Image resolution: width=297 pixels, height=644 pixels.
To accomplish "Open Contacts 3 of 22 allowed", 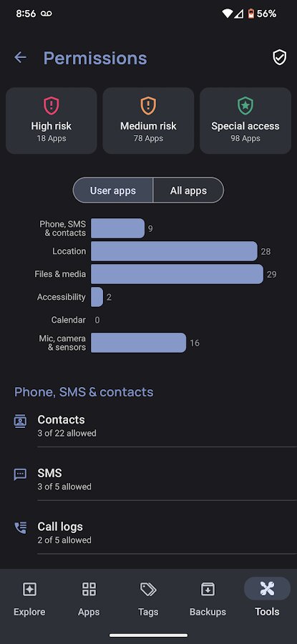I will tap(155, 426).
